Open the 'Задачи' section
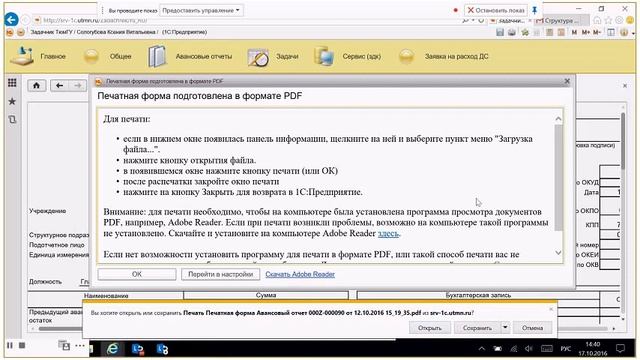Screen dimensions: 640x360 coord(273,57)
